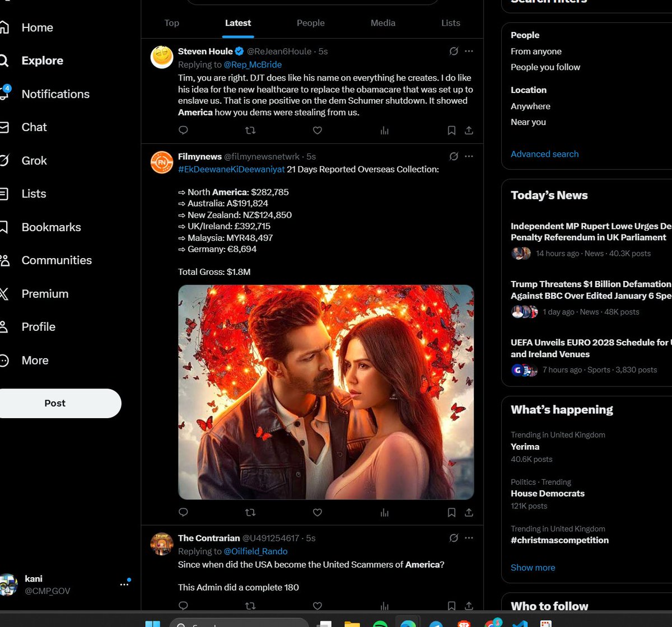
Task: Open Grok explain icon on The Contrarian's tweet
Action: point(454,538)
